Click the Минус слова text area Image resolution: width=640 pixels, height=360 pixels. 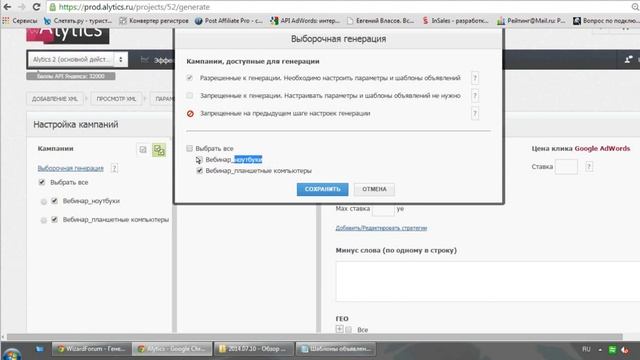pos(488,282)
